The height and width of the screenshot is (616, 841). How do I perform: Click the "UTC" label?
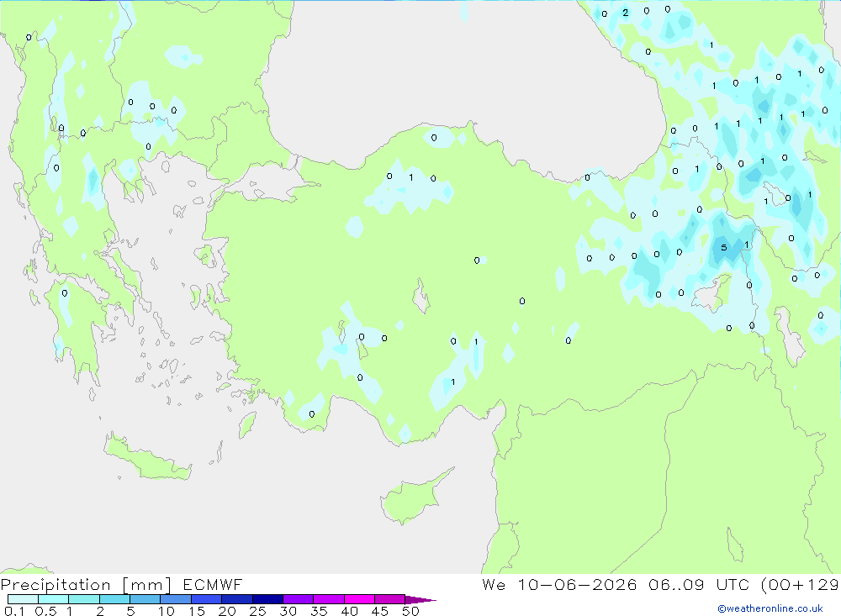pyautogui.click(x=733, y=584)
